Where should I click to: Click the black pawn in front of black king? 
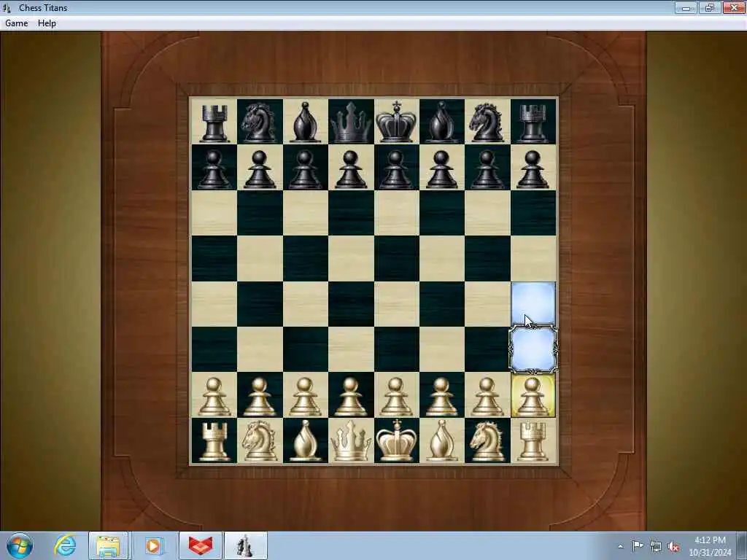click(x=396, y=168)
